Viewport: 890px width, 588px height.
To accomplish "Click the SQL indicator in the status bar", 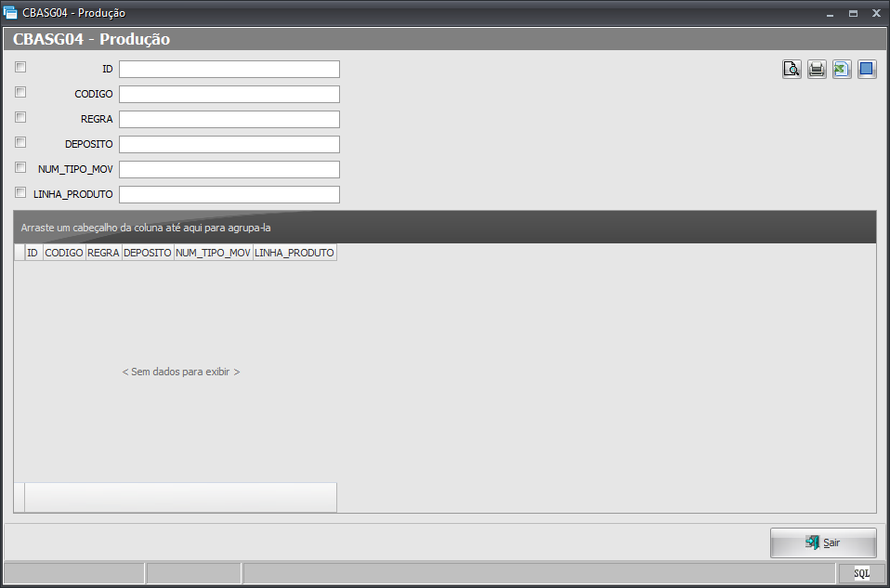I will click(861, 574).
